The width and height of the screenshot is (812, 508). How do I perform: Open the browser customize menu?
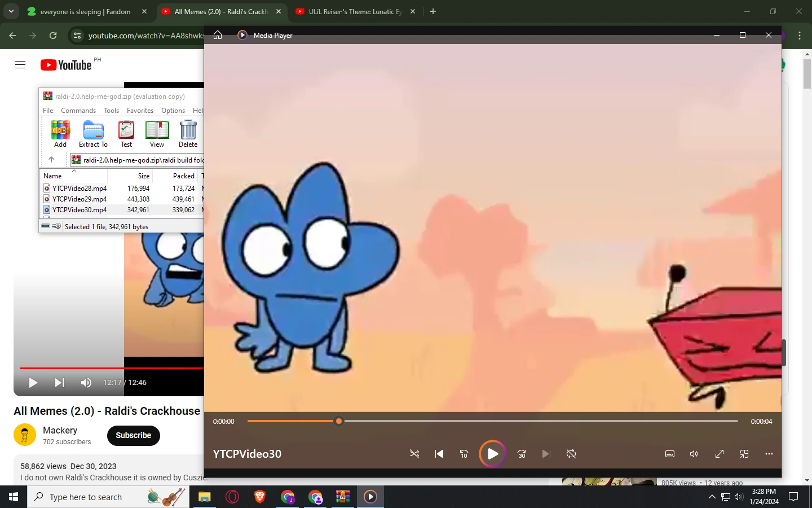pyautogui.click(x=800, y=35)
